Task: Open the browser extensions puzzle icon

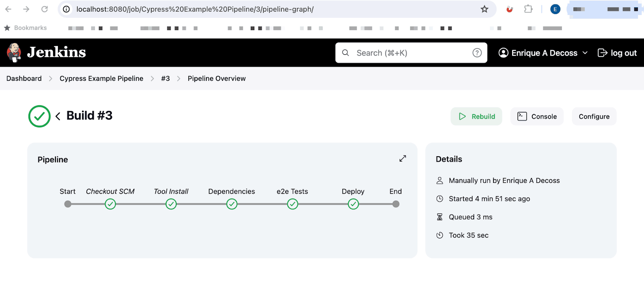Action: click(x=528, y=9)
